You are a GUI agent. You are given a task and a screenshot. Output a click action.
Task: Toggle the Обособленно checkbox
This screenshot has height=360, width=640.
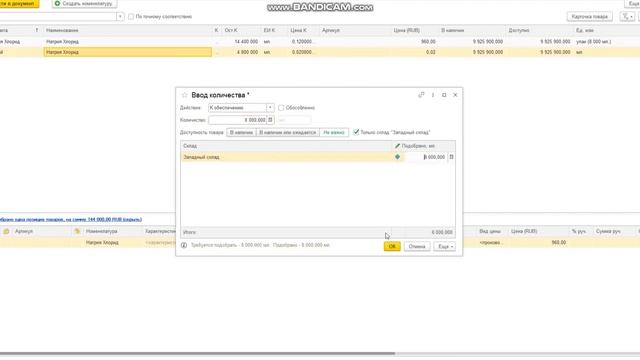(x=281, y=108)
